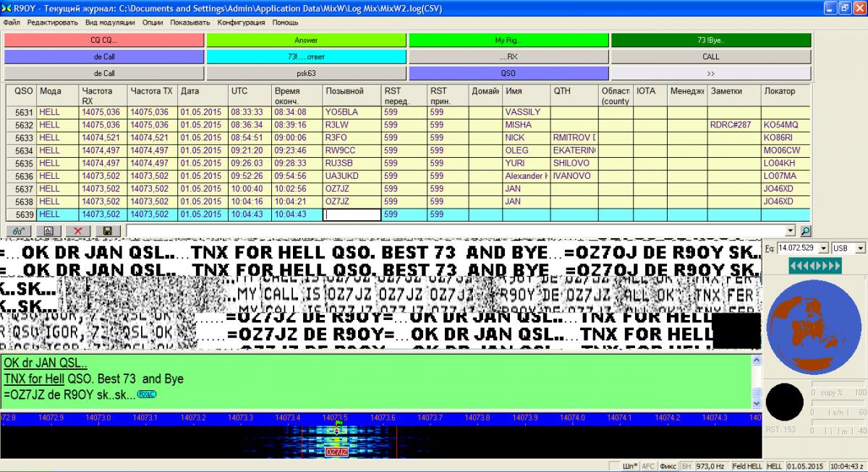Click the black circular tuning indicator
868x472 pixels.
pos(784,402)
